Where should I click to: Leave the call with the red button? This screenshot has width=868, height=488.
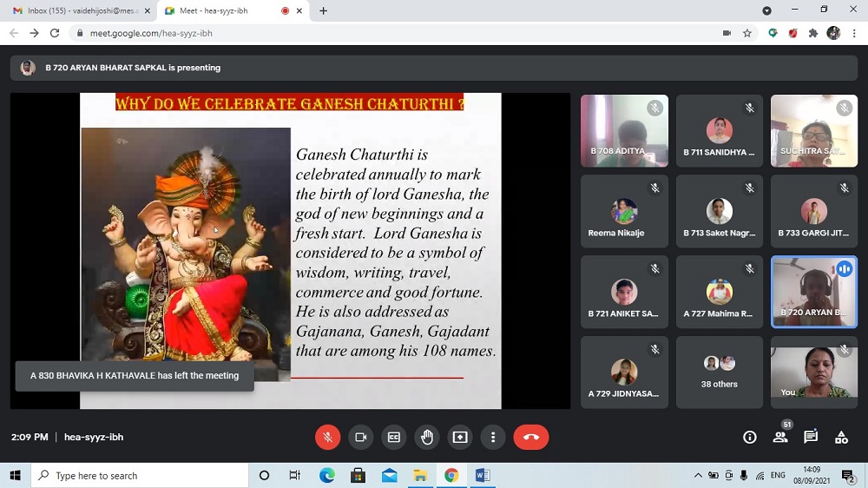(531, 438)
